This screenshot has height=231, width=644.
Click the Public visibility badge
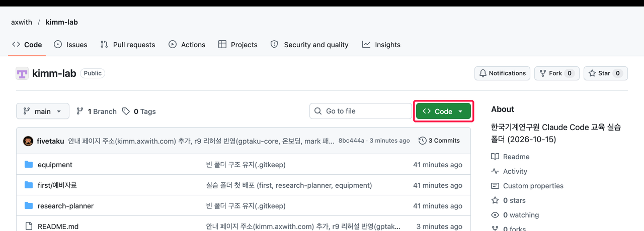[93, 73]
